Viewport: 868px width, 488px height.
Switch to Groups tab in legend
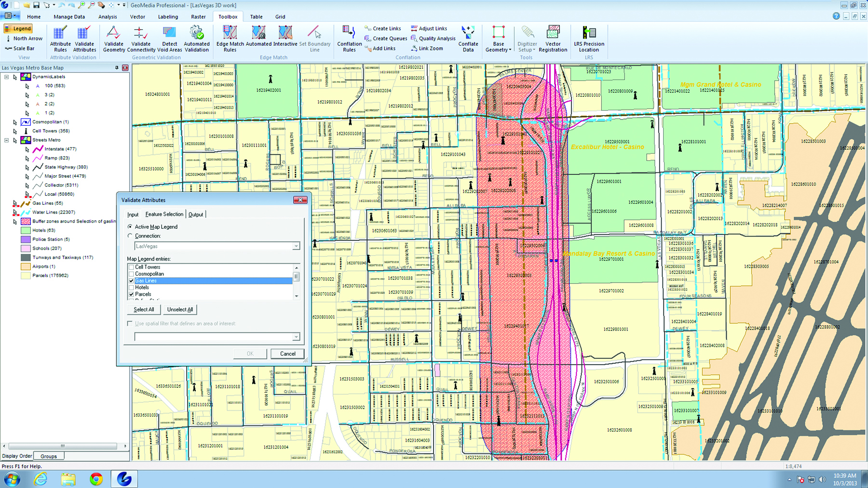click(49, 456)
